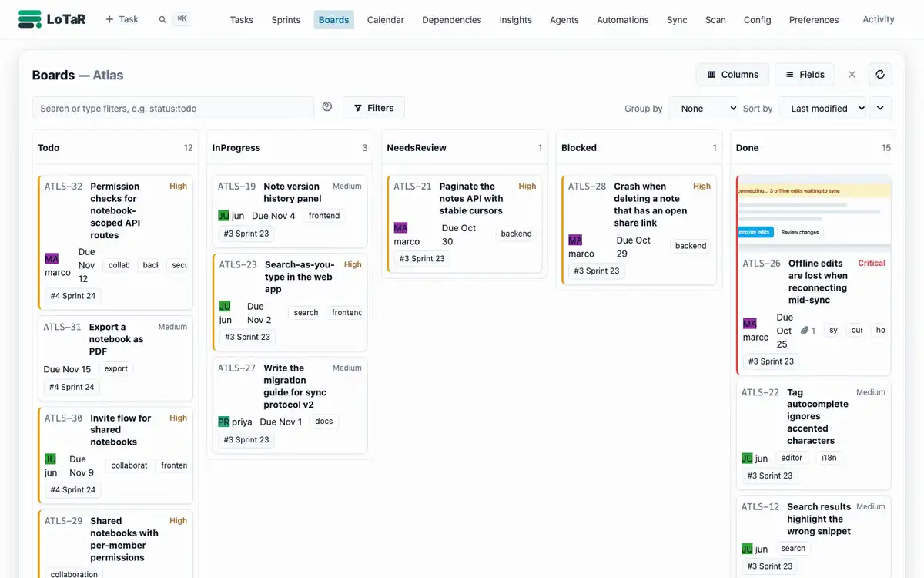Open card ATLS-31 Export a notebook as PDF
924x578 pixels.
tap(115, 358)
